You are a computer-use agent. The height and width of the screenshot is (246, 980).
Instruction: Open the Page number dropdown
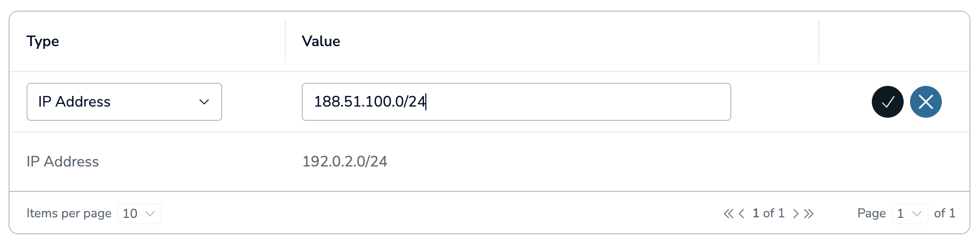click(x=909, y=214)
